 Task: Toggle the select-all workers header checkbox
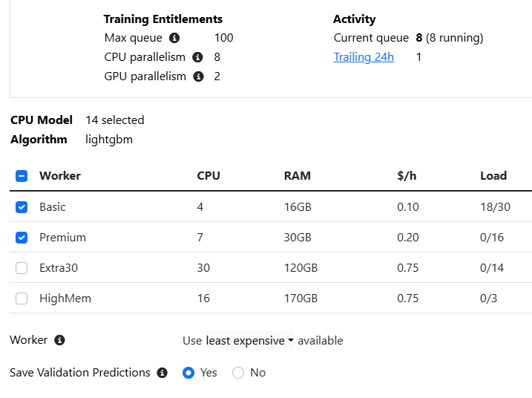pos(22,176)
